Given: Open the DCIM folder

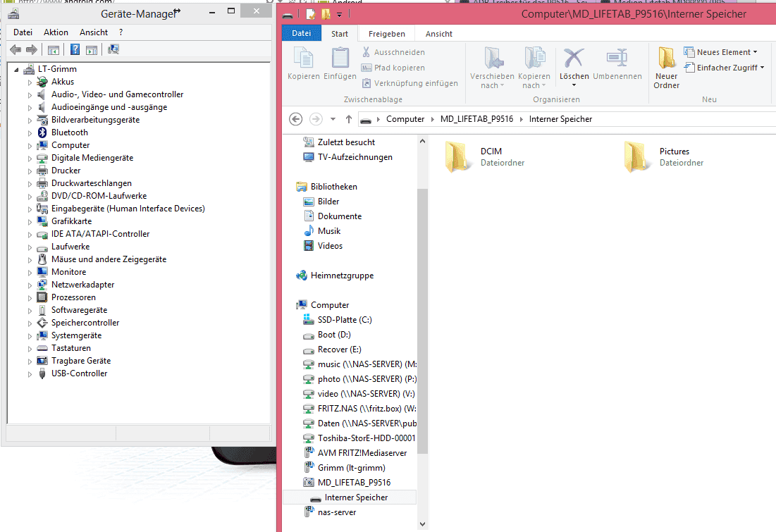Looking at the screenshot, I should point(484,157).
